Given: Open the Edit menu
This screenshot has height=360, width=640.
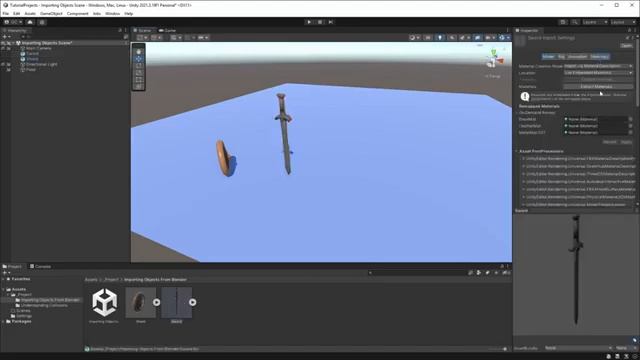Looking at the screenshot, I should (x=16, y=13).
